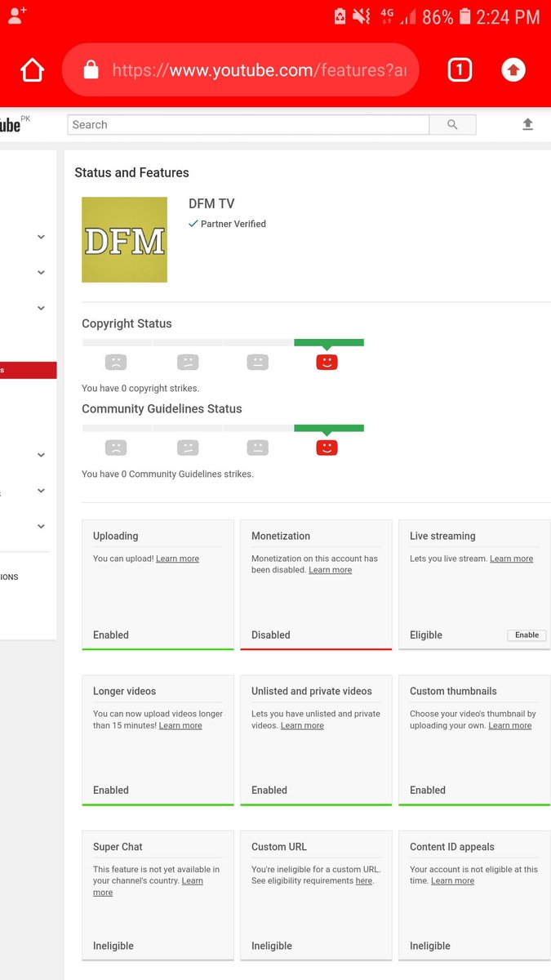Tap the add-person icon in status bar

click(17, 16)
